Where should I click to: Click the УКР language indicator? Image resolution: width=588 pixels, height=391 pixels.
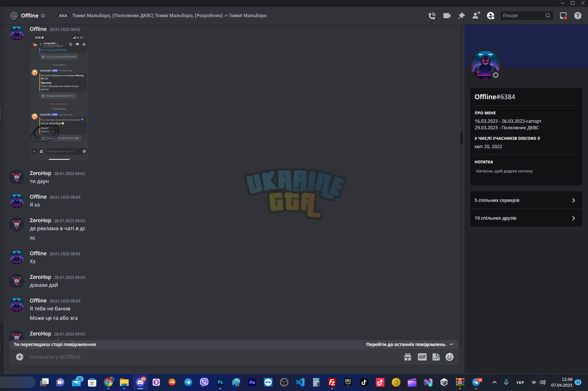(x=520, y=383)
